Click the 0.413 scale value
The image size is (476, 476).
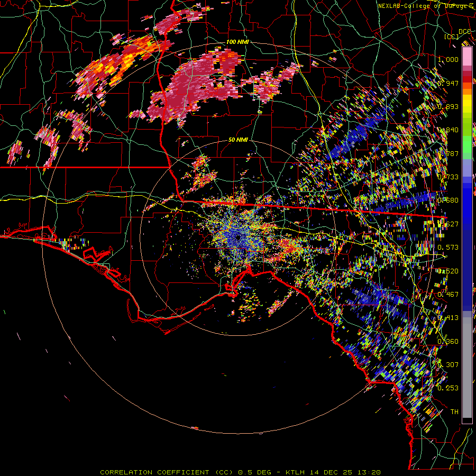(x=448, y=317)
